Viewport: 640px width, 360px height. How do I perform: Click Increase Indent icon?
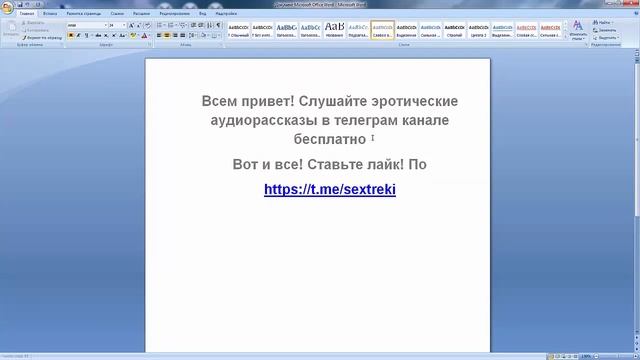[201, 25]
